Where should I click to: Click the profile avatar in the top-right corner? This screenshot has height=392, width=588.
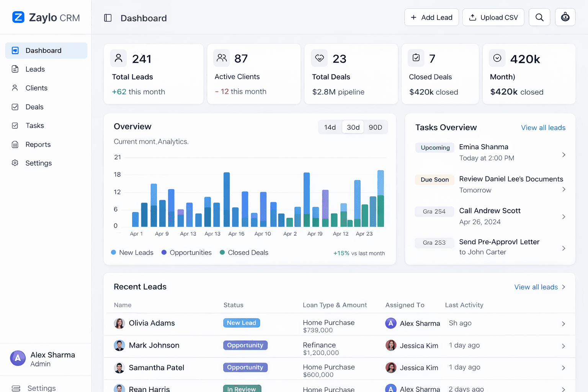coord(565,17)
